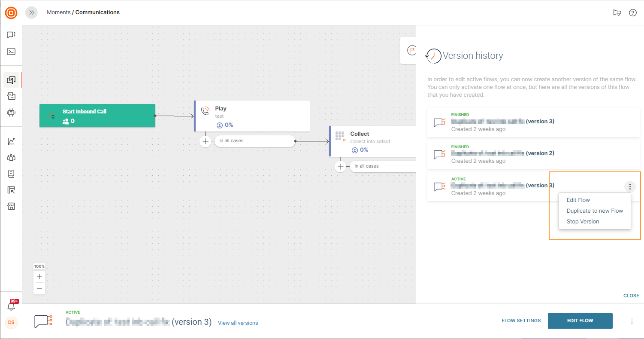
Task: Open the Analytics chart icon in sidebar
Action: [x=11, y=141]
